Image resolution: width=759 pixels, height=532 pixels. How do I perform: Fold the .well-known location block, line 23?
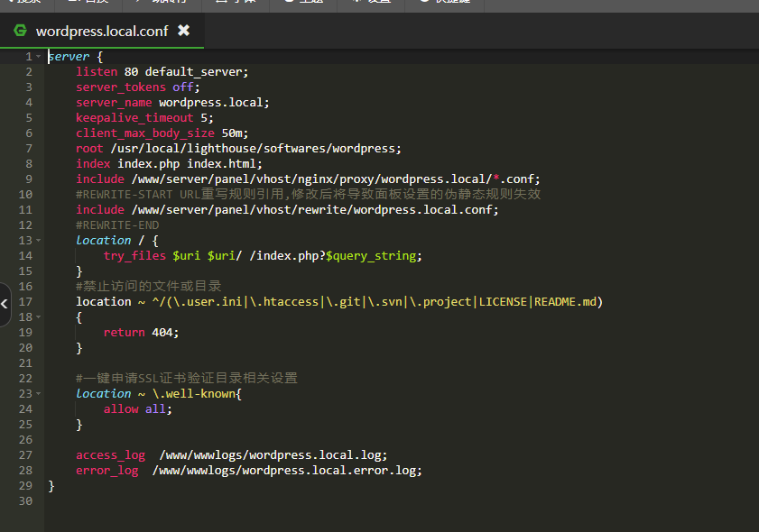pos(39,394)
